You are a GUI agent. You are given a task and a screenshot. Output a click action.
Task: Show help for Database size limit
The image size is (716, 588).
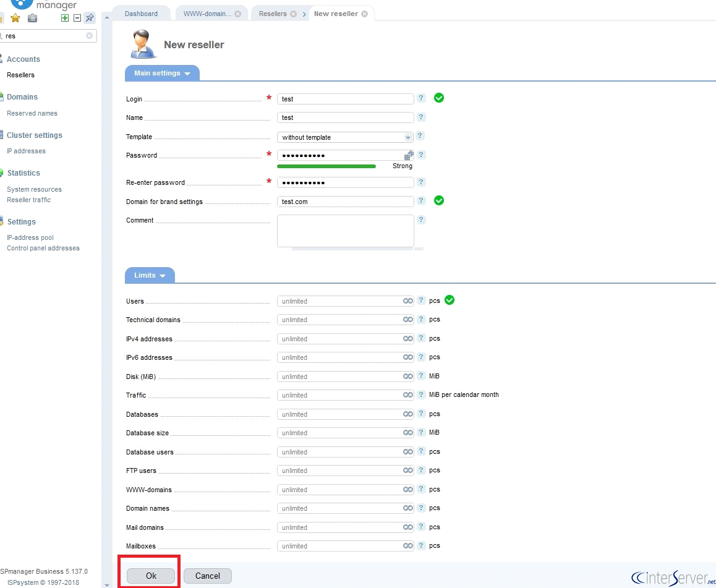[x=421, y=432]
